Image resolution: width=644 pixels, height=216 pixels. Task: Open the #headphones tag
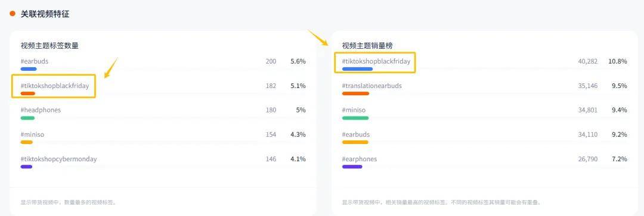[x=41, y=110]
